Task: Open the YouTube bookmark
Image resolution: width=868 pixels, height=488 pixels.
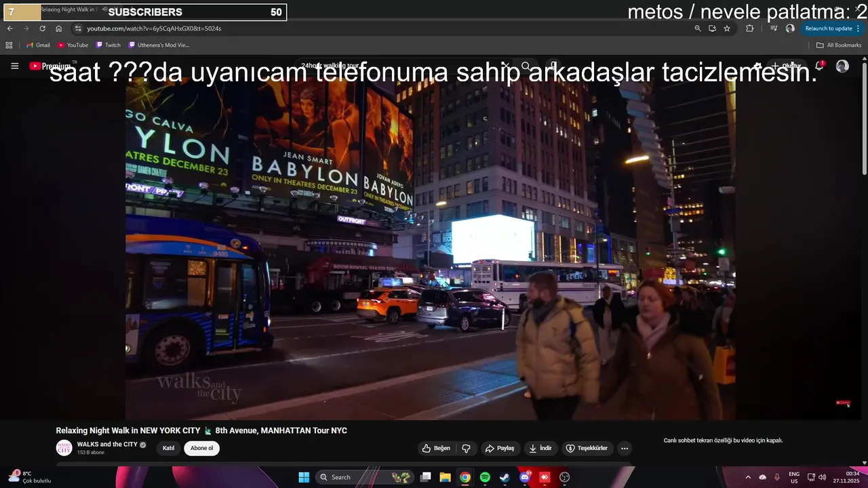Action: [73, 45]
